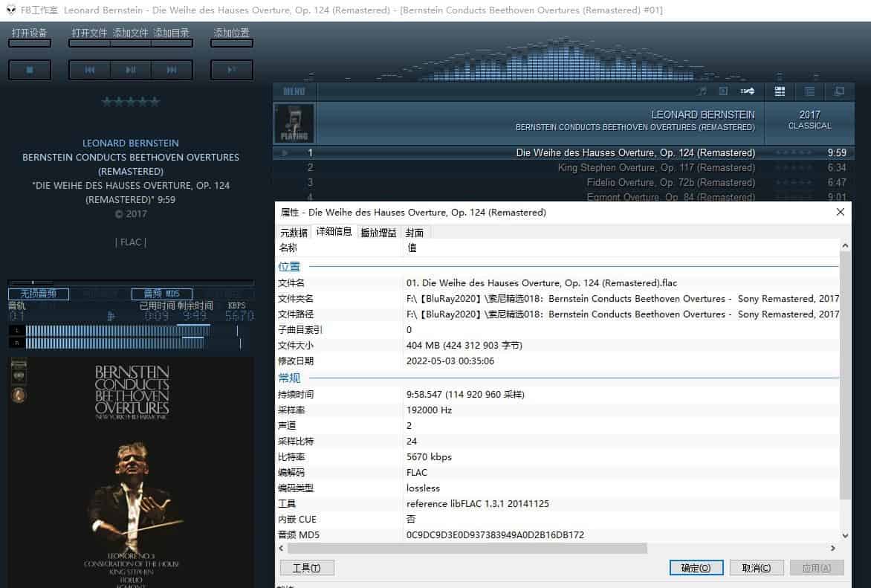This screenshot has width=871, height=588.
Task: Click the album cover art on the left panel
Action: click(x=131, y=472)
